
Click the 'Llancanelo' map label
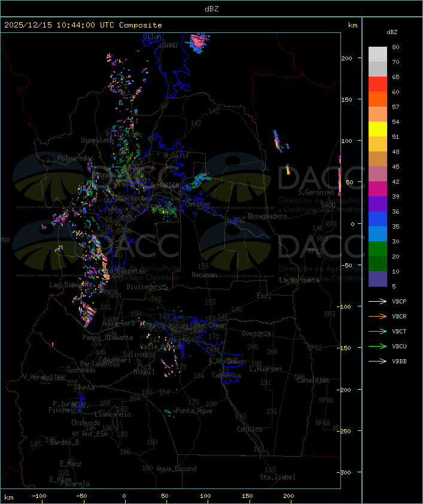112,414
